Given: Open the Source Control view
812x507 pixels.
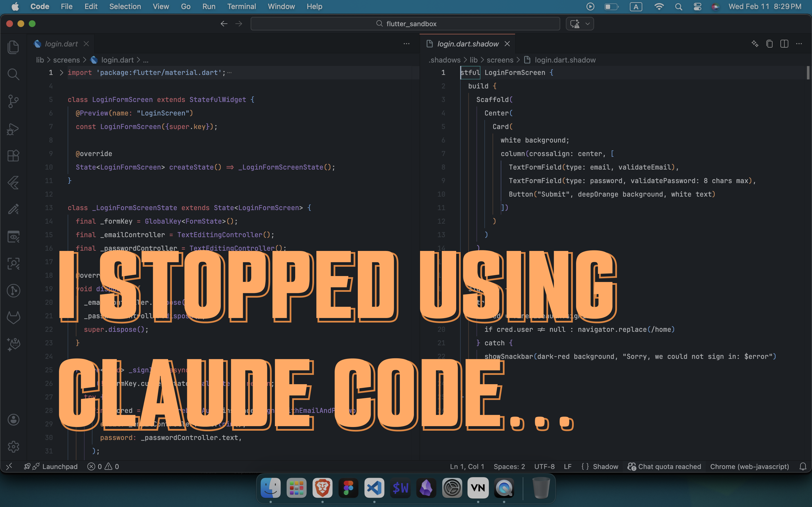Looking at the screenshot, I should 14,101.
